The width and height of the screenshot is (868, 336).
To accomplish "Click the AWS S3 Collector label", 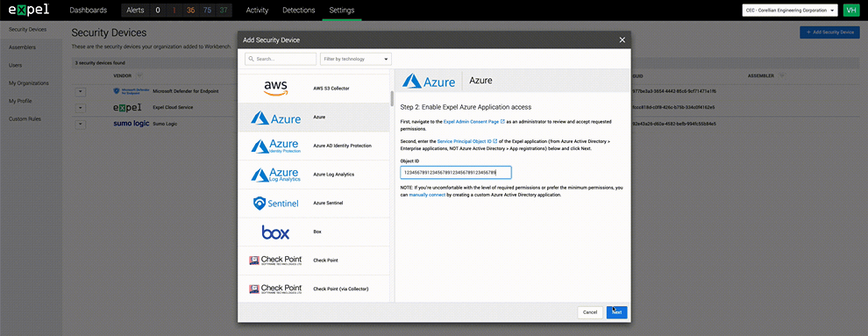I will coord(331,88).
